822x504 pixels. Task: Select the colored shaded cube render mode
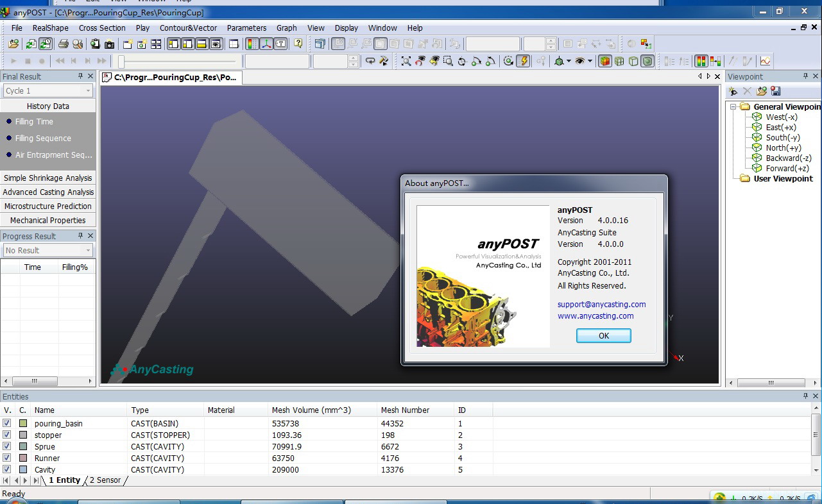coord(604,61)
